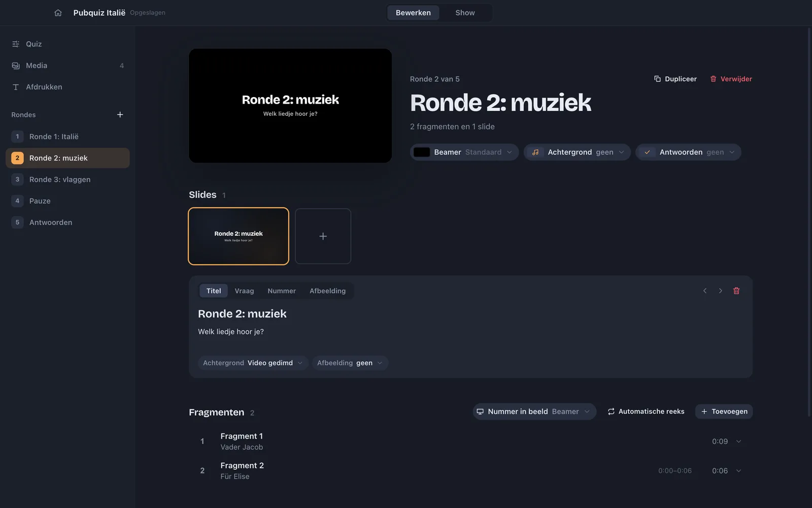Open the Nummer in beeld Beamer dropdown
Viewport: 812px width, 508px height.
pyautogui.click(x=534, y=411)
